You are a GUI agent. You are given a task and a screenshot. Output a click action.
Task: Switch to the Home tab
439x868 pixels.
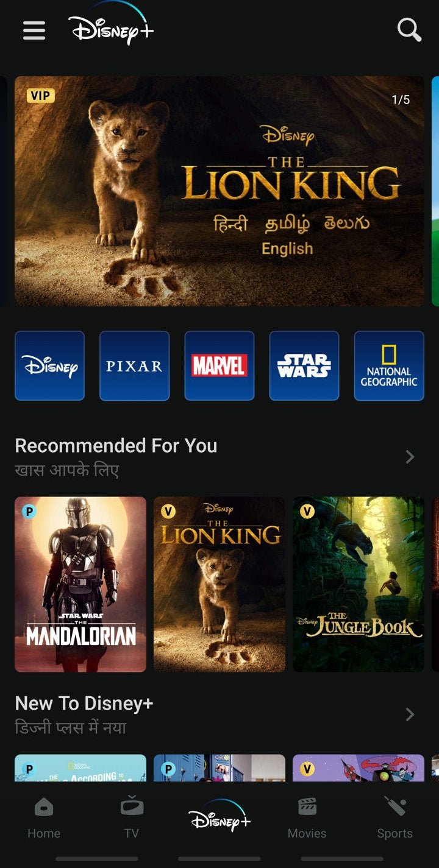(x=44, y=819)
